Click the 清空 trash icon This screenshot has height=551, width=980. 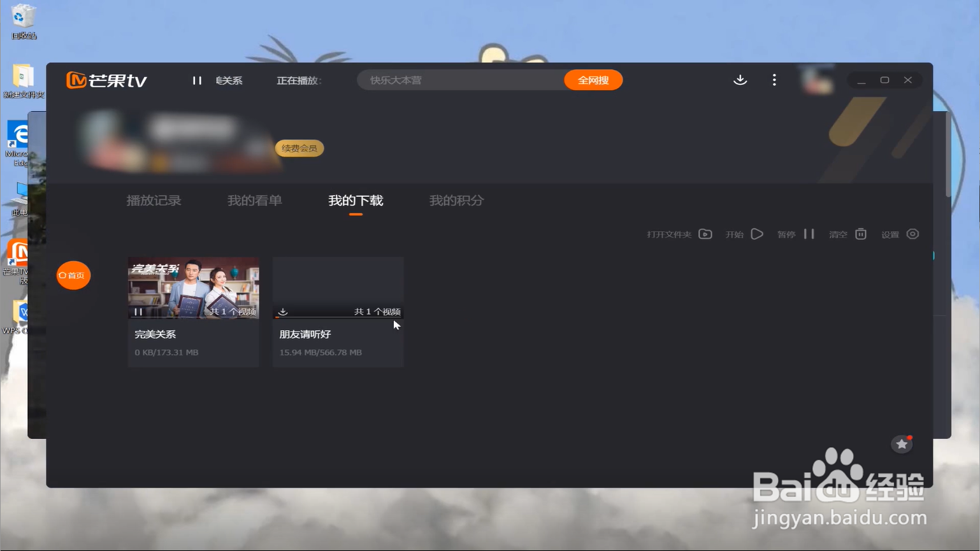coord(861,234)
